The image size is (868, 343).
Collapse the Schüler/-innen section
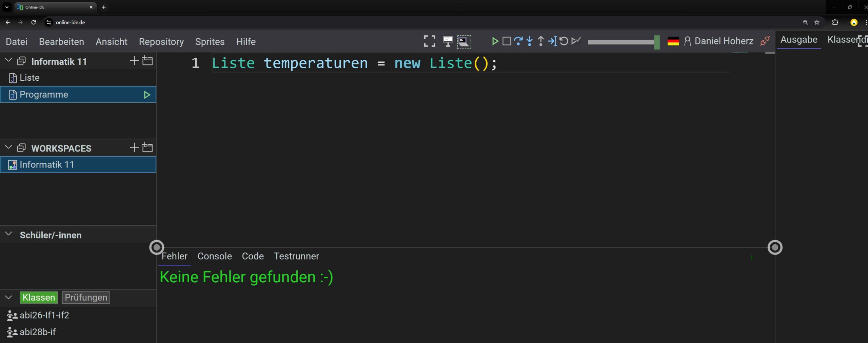click(x=8, y=235)
